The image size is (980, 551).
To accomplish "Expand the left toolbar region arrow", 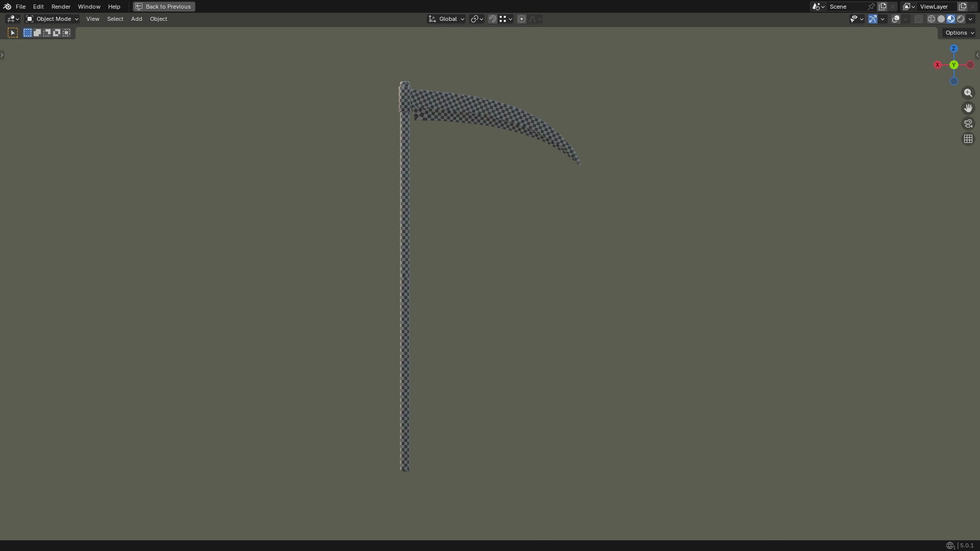I will point(2,55).
